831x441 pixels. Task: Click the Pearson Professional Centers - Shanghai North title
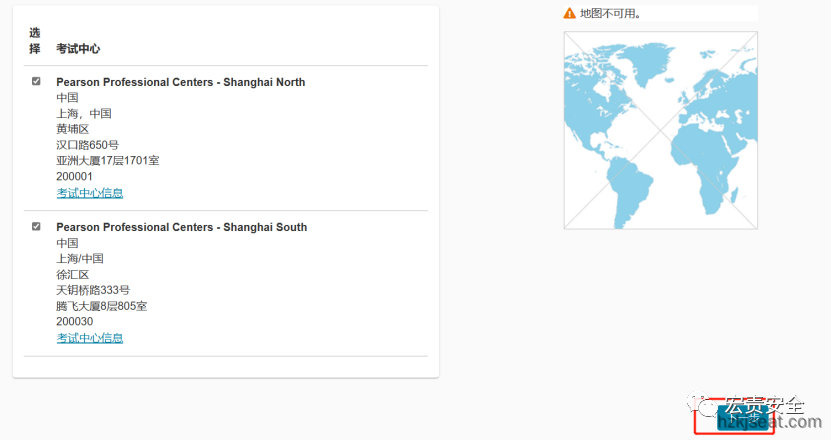pyautogui.click(x=180, y=82)
